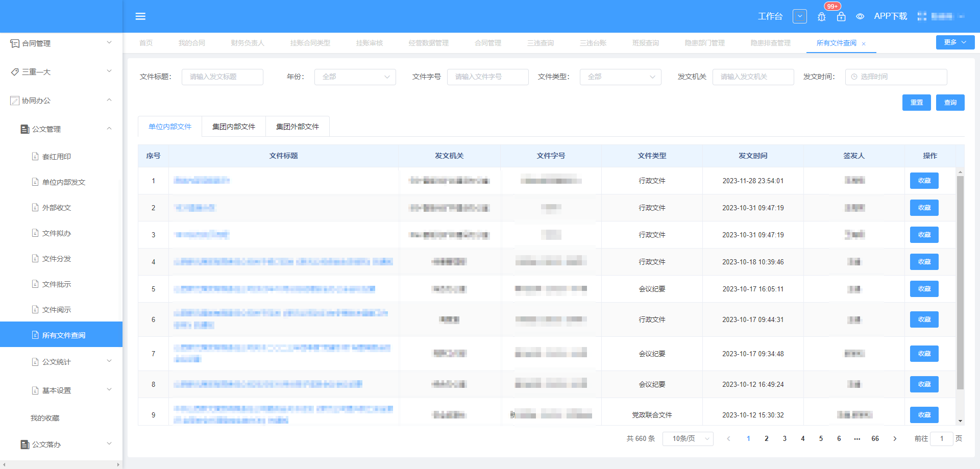The width and height of the screenshot is (980, 469).
Task: Click the pagination ellipsis to jump ahead
Action: pyautogui.click(x=857, y=439)
